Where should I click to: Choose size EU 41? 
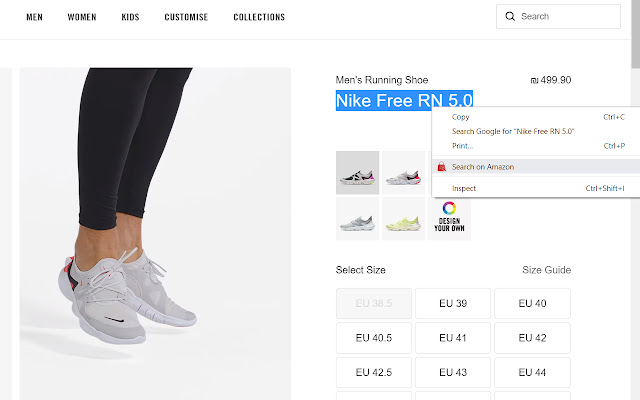(453, 338)
